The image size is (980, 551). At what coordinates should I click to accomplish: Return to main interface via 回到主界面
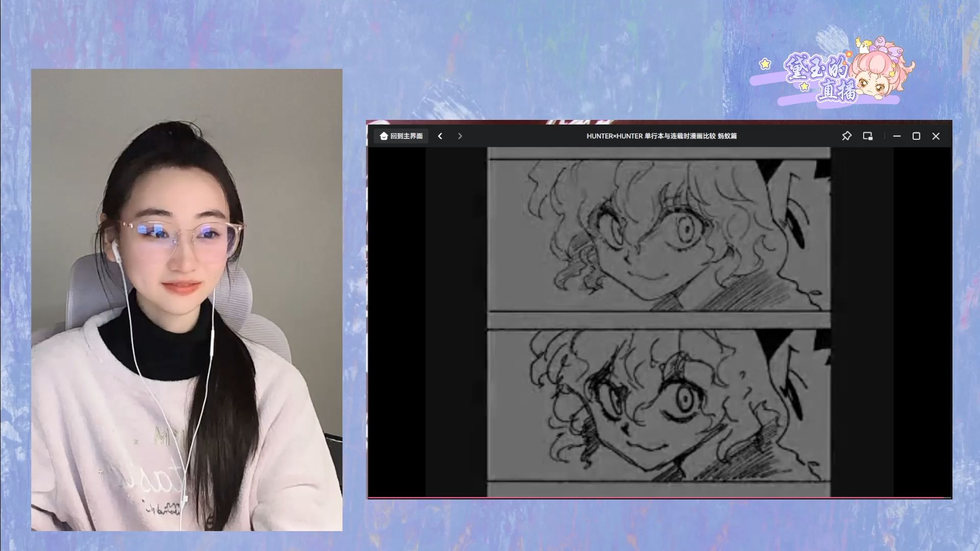coord(402,136)
